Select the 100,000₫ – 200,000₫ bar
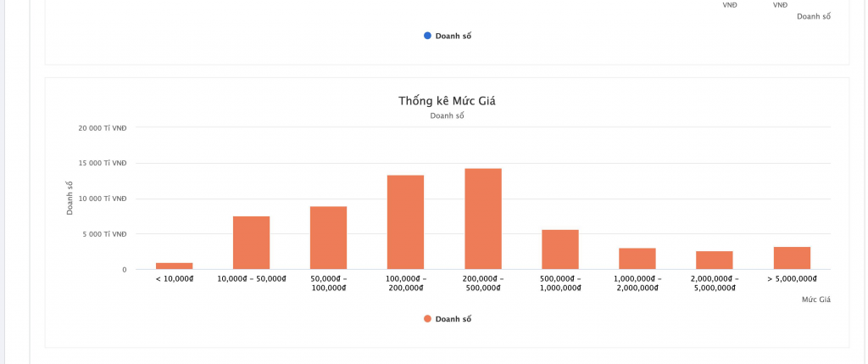Viewport: 868px width, 364px height. (x=405, y=222)
